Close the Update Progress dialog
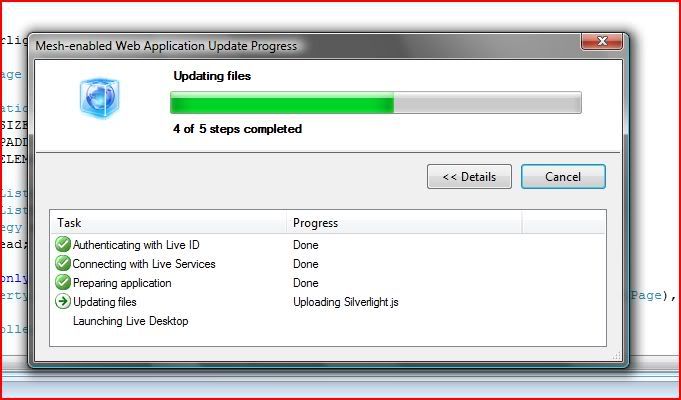Image resolution: width=681 pixels, height=400 pixels. click(602, 41)
